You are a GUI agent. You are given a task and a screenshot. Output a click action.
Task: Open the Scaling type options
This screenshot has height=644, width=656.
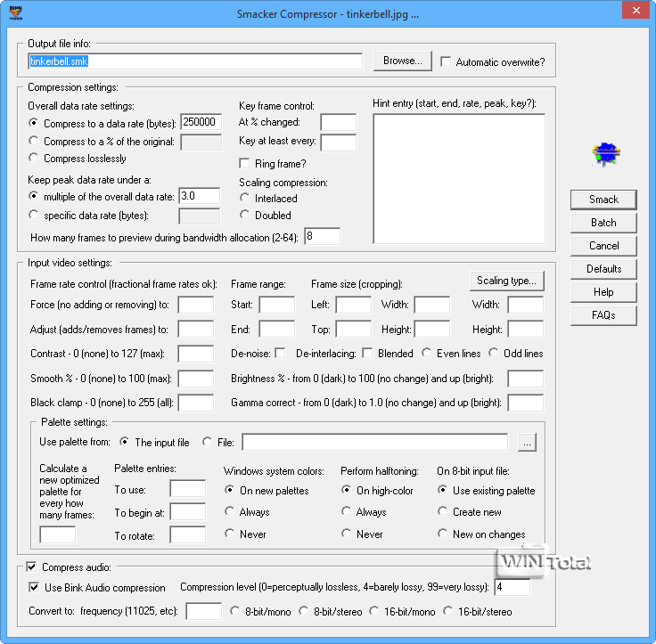(506, 281)
